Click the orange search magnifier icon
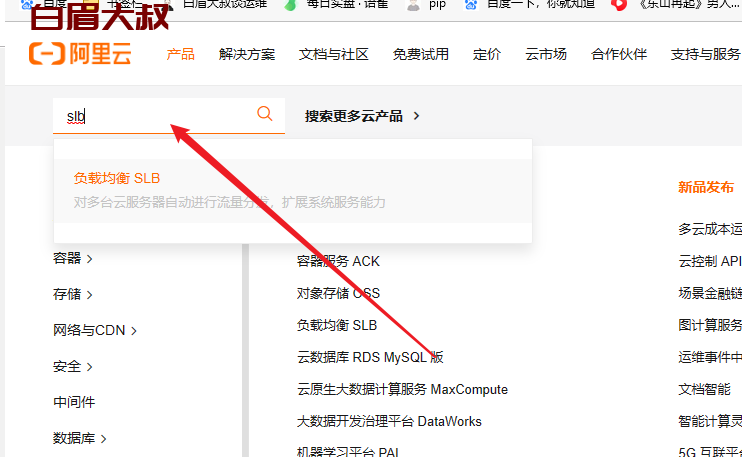 (x=265, y=114)
